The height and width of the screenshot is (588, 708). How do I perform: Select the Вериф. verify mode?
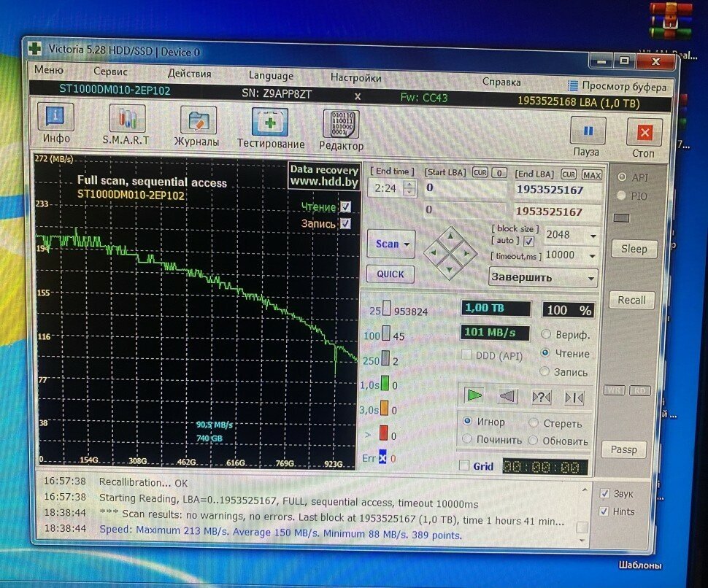546,334
